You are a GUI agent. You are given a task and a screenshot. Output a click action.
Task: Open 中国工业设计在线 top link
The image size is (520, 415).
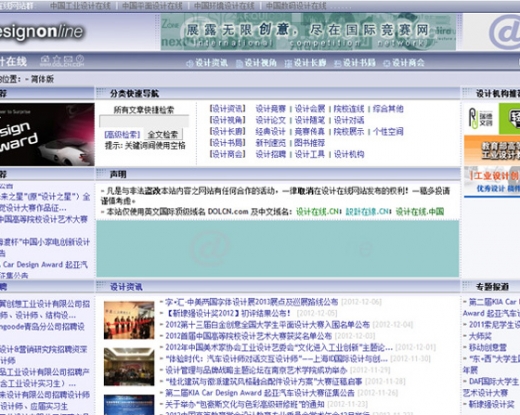pos(80,6)
